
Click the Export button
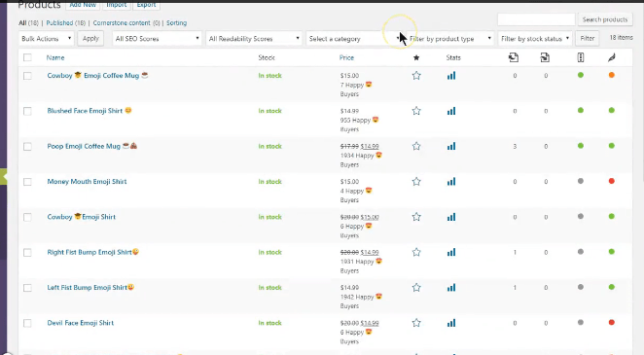tap(146, 5)
